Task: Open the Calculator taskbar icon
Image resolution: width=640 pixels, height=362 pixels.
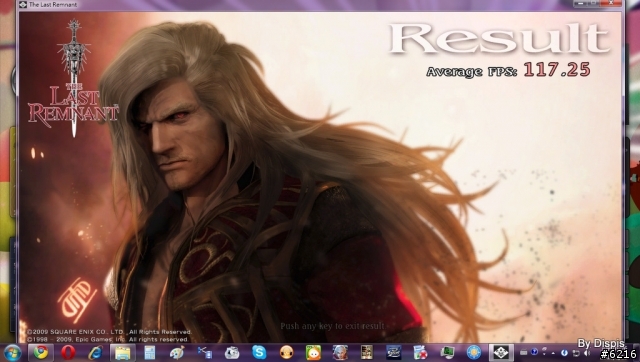Action: pyautogui.click(x=150, y=352)
